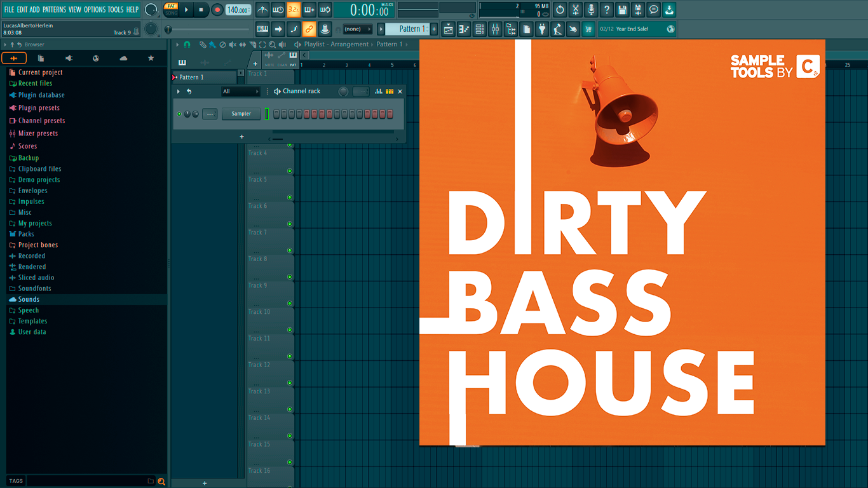Click the browser starred favorites tab icon
This screenshot has height=488, width=868.
151,58
